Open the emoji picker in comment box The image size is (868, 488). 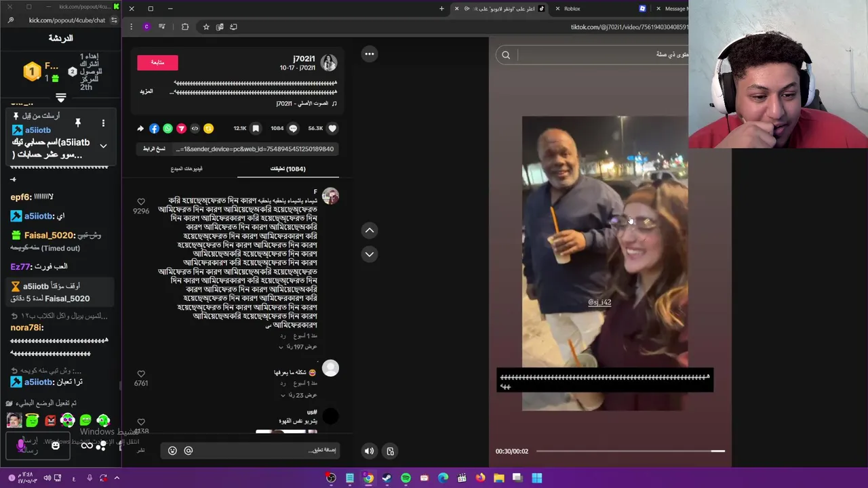tap(172, 451)
